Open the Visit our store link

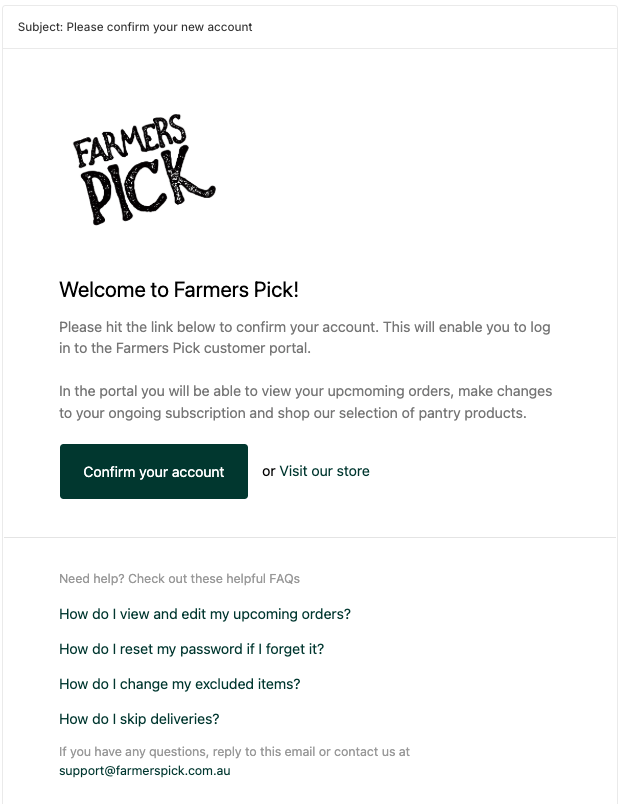[x=324, y=471]
